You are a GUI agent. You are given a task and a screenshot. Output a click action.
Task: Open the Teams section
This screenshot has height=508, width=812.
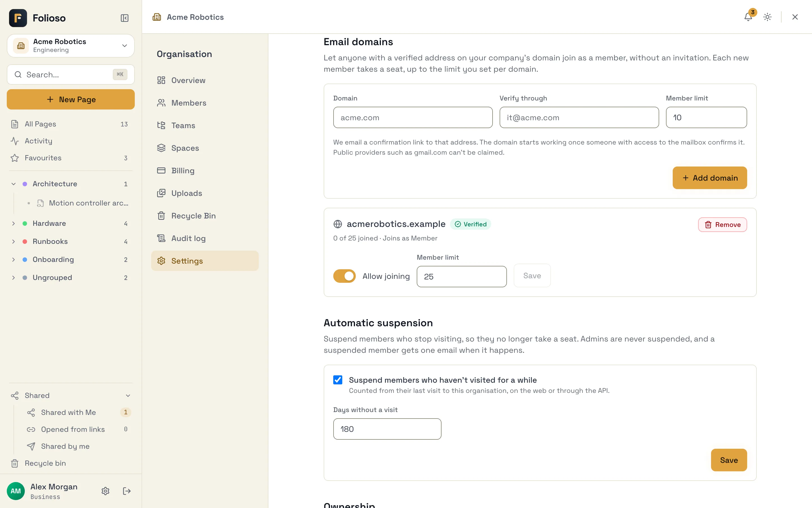205,125
